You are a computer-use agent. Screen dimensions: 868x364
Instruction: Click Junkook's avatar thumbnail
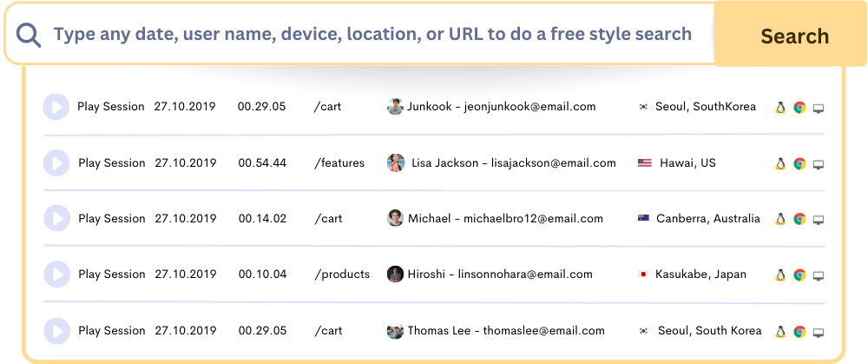pos(396,107)
